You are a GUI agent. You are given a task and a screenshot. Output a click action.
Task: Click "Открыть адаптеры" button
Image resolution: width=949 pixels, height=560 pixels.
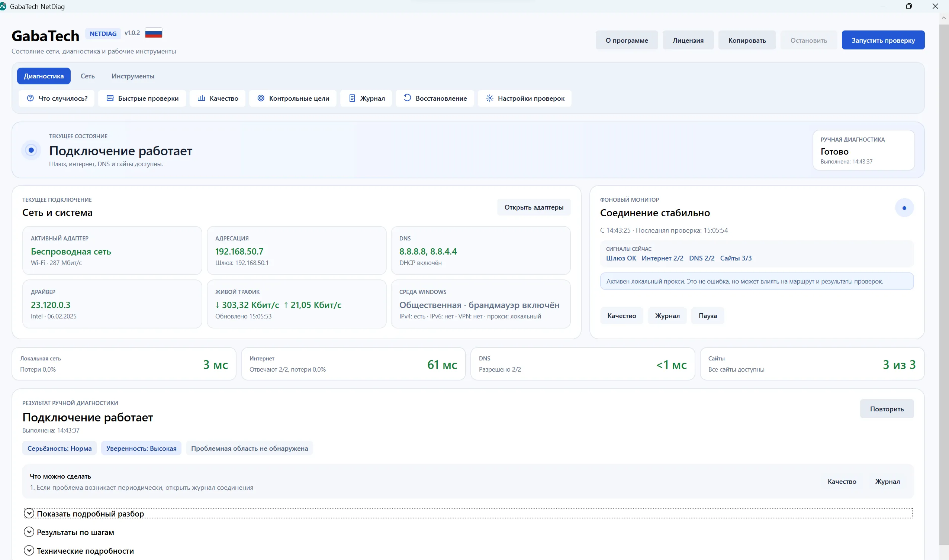tap(534, 207)
